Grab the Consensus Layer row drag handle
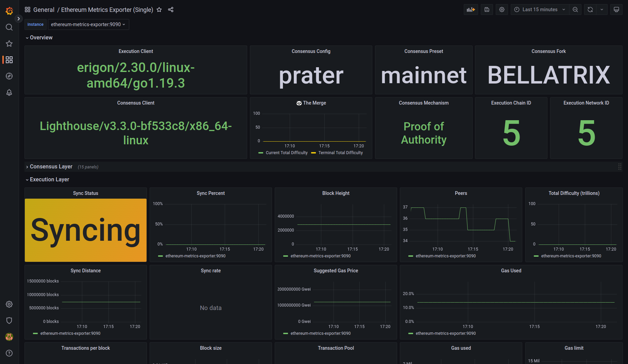This screenshot has height=364, width=628. pyautogui.click(x=619, y=166)
